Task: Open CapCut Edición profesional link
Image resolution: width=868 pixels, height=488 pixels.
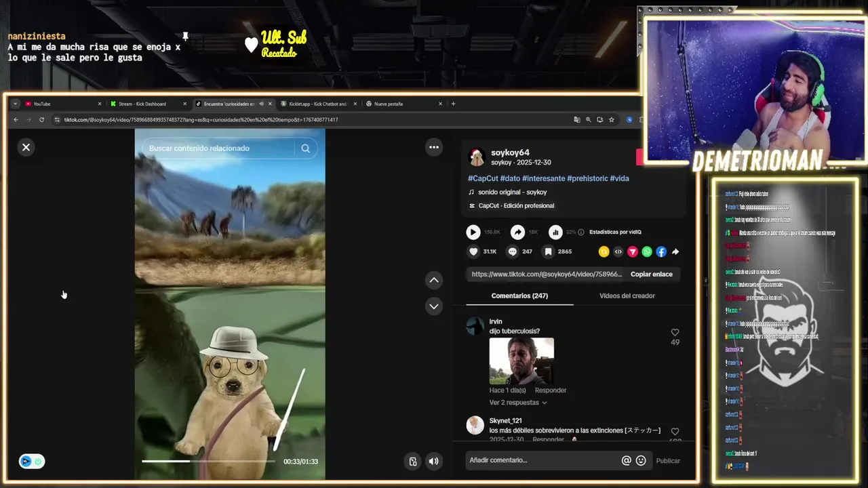Action: [516, 206]
